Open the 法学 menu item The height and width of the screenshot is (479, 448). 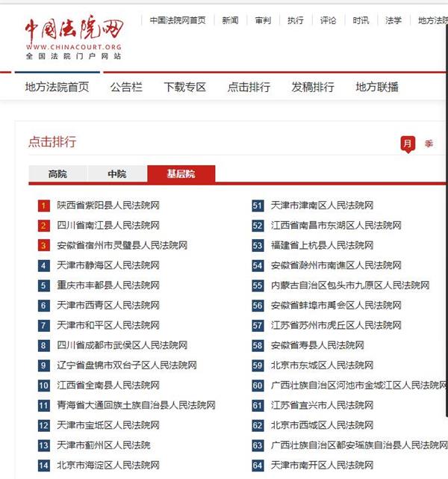click(x=393, y=20)
